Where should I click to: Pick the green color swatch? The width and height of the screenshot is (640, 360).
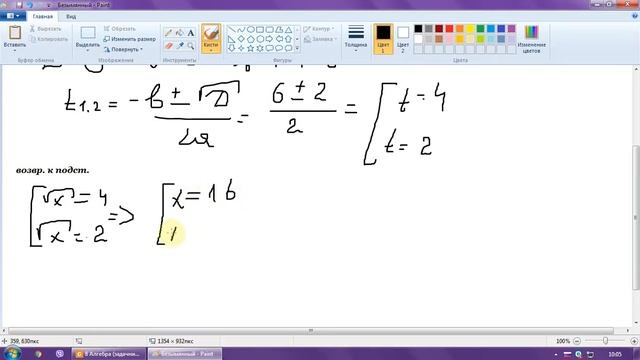click(480, 29)
